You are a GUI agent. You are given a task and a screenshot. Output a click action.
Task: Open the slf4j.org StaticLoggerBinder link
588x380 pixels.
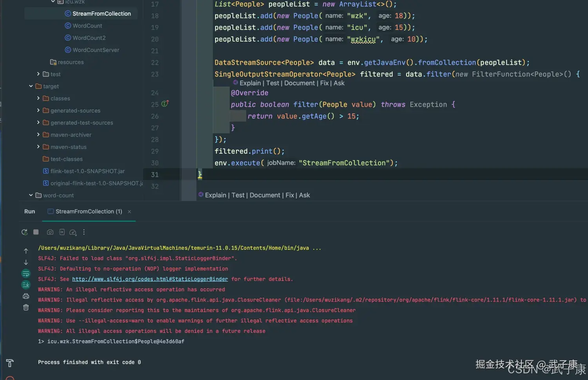[x=150, y=279]
